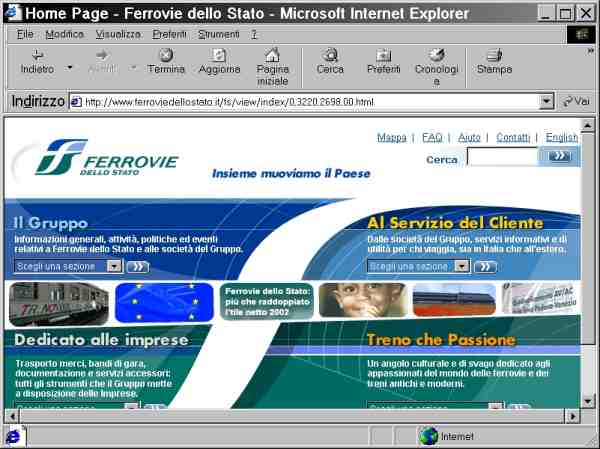Click Al Servizio del Cliente go arrow button
This screenshot has height=449, width=600.
[485, 267]
